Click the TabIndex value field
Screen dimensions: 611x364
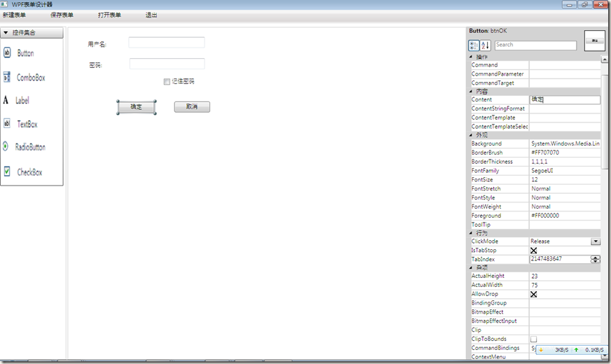click(x=560, y=259)
